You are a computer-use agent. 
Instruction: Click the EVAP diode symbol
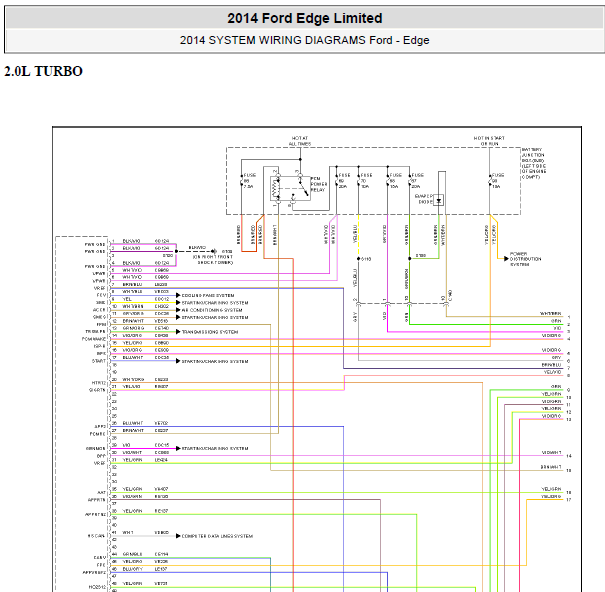coord(438,200)
